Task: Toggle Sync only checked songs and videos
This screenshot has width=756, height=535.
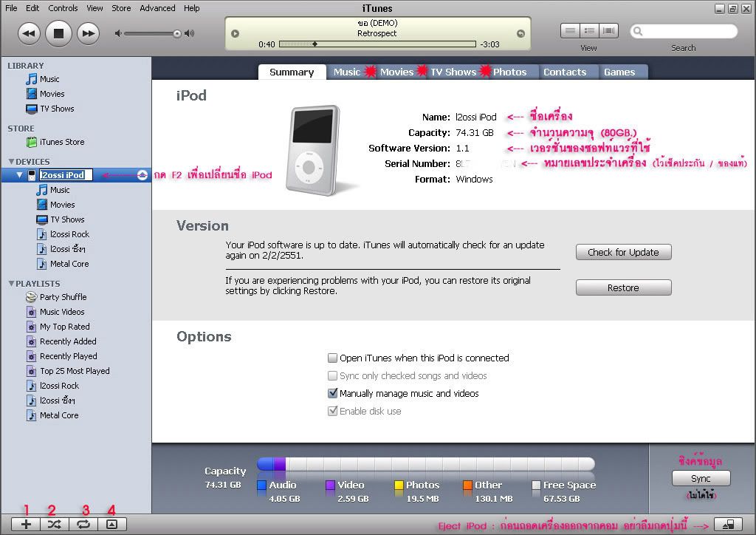Action: point(332,376)
